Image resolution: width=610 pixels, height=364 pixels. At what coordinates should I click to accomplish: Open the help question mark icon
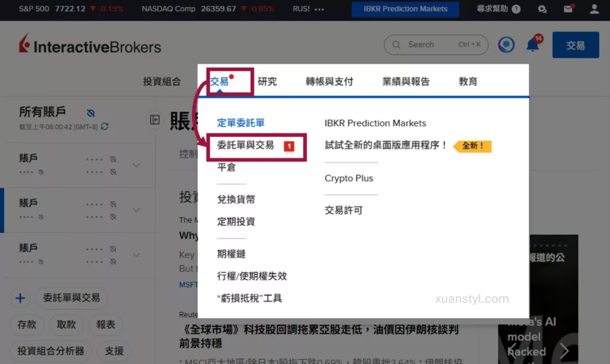coord(516,9)
